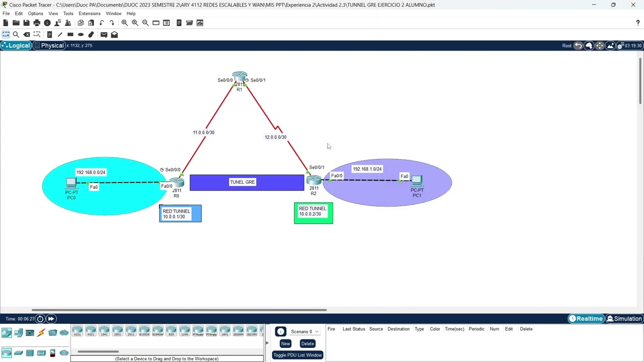Redo the last action
The width and height of the screenshot is (644, 362).
pos(112,23)
